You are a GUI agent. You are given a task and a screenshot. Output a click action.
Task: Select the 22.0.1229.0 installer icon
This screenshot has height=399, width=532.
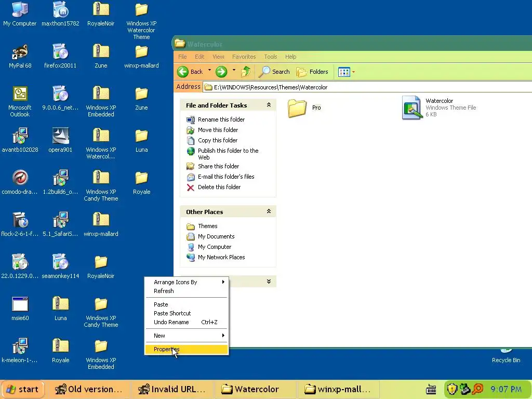[20, 267]
